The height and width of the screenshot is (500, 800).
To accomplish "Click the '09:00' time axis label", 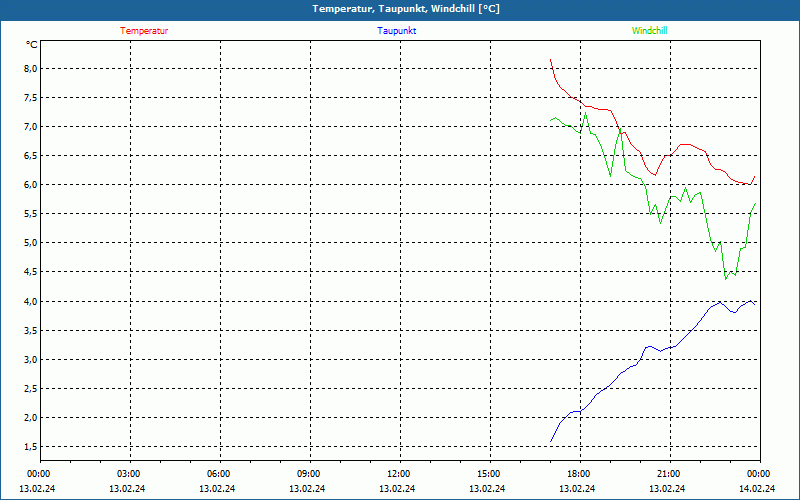I will pyautogui.click(x=309, y=474).
